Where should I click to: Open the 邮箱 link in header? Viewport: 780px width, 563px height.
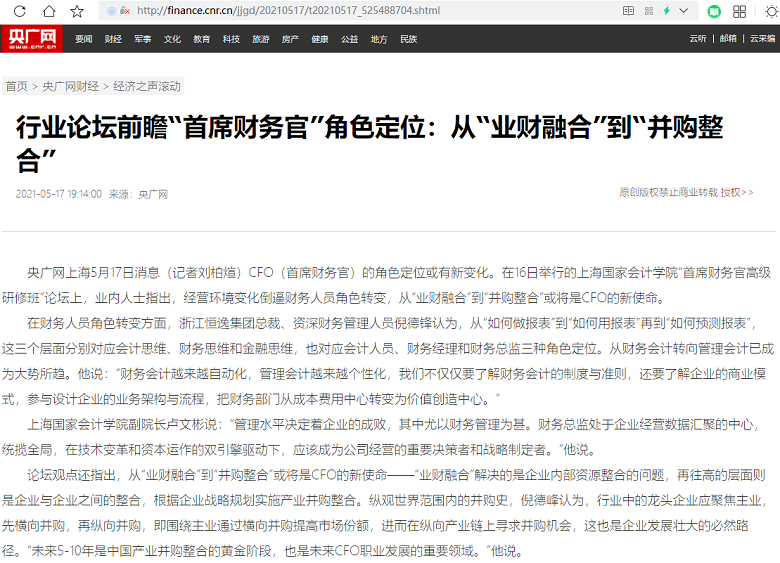728,39
